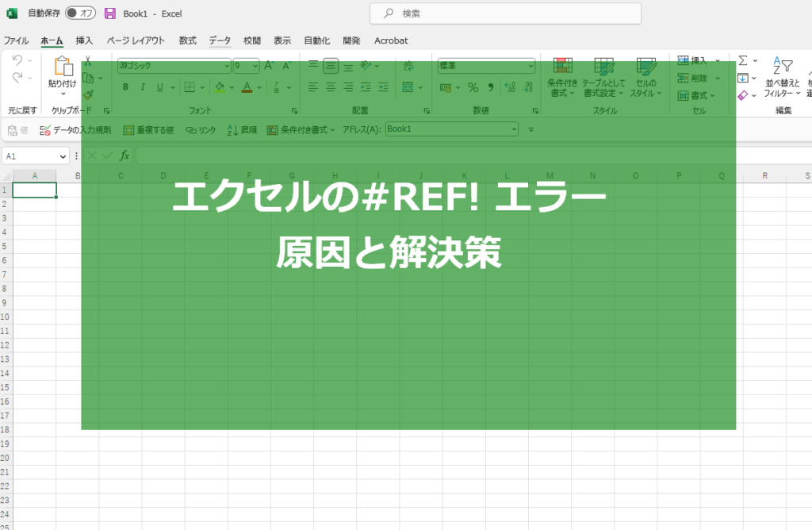Apply the red font color A
This screenshot has width=812, height=530.
click(247, 87)
